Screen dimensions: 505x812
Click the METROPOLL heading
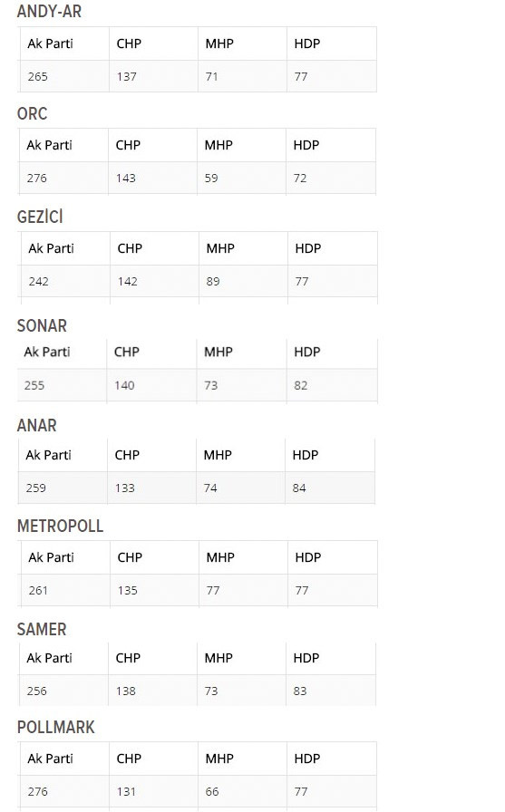pos(60,527)
